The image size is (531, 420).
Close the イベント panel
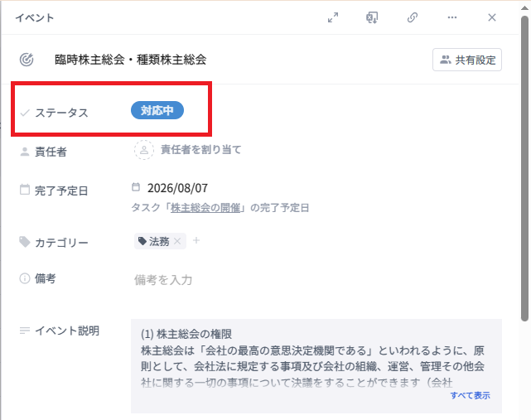pyautogui.click(x=492, y=17)
